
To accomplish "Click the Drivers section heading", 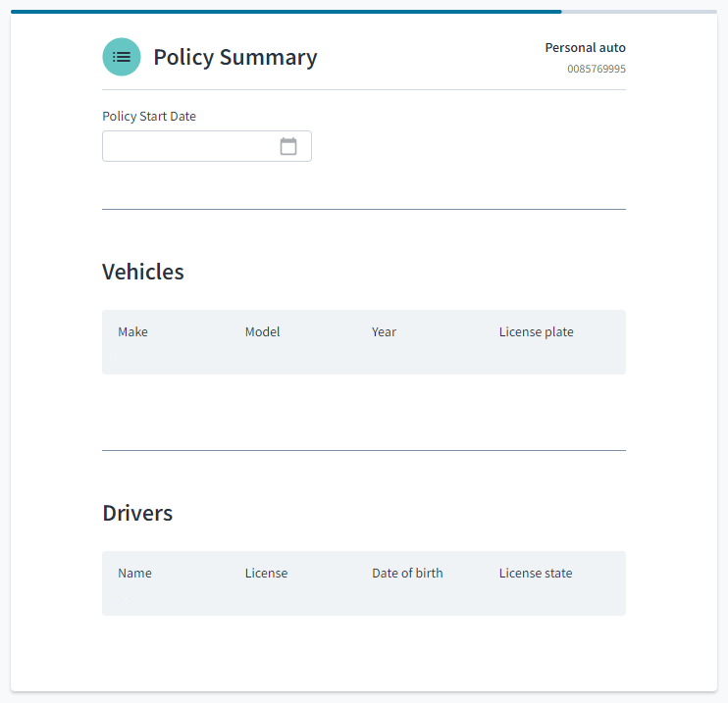I will tap(137, 513).
